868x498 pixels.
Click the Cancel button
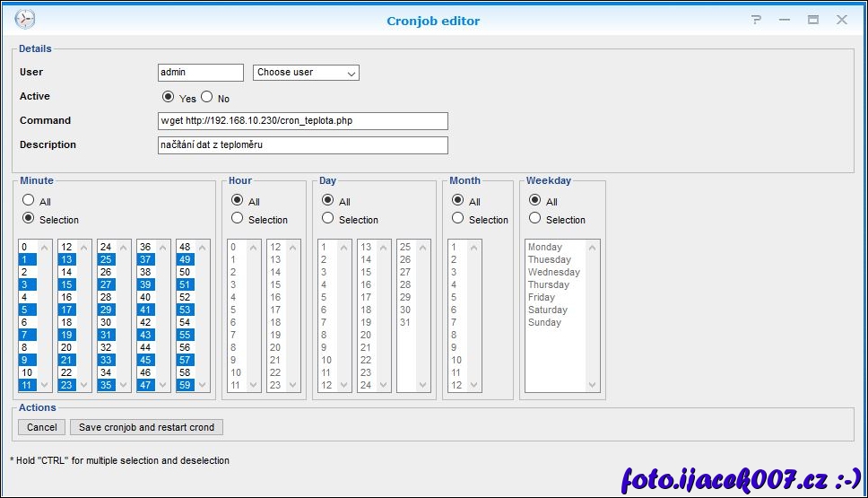[41, 427]
